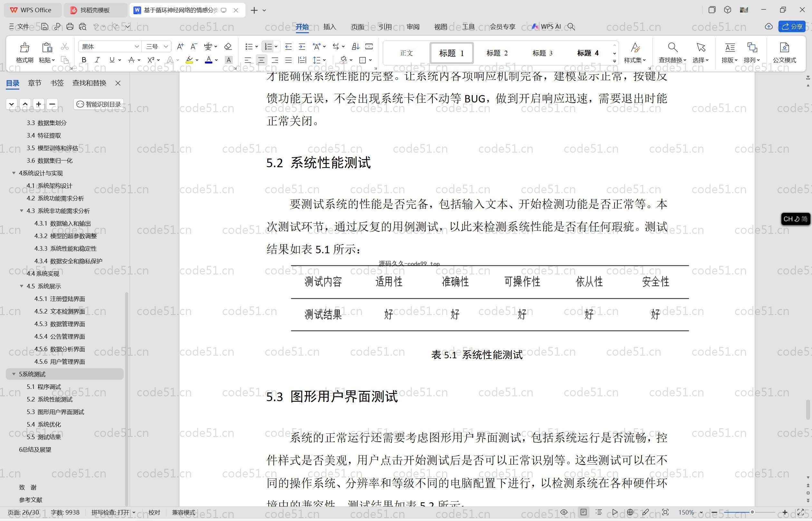This screenshot has height=521, width=812.
Task: Toggle eye protection mode in status bar
Action: tap(564, 512)
